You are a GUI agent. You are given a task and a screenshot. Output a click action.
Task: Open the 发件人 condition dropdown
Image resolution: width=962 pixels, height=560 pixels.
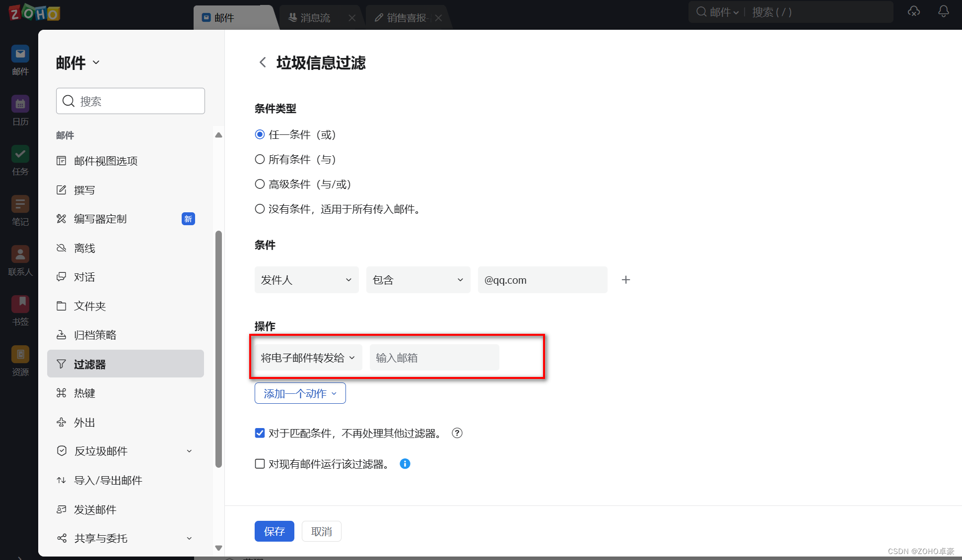click(x=306, y=280)
